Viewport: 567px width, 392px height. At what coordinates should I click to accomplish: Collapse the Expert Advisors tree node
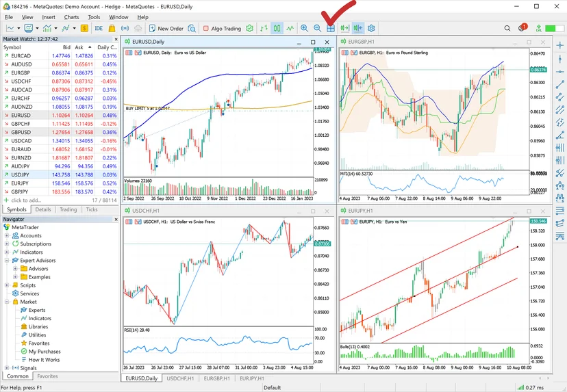coord(7,260)
